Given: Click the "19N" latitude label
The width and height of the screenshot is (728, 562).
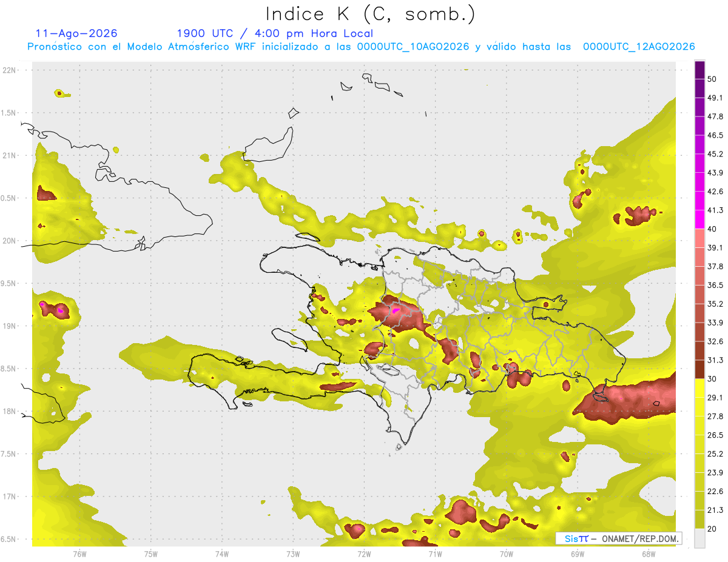Looking at the screenshot, I should coord(10,326).
